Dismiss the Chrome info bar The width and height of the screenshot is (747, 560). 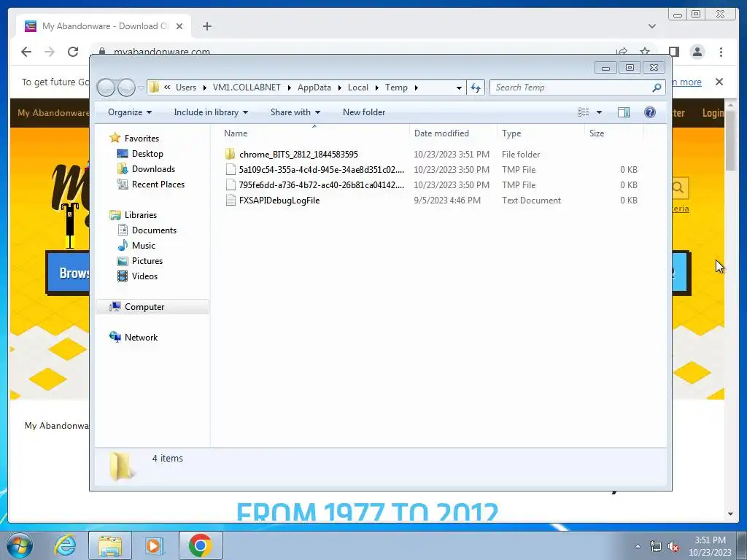(x=719, y=82)
